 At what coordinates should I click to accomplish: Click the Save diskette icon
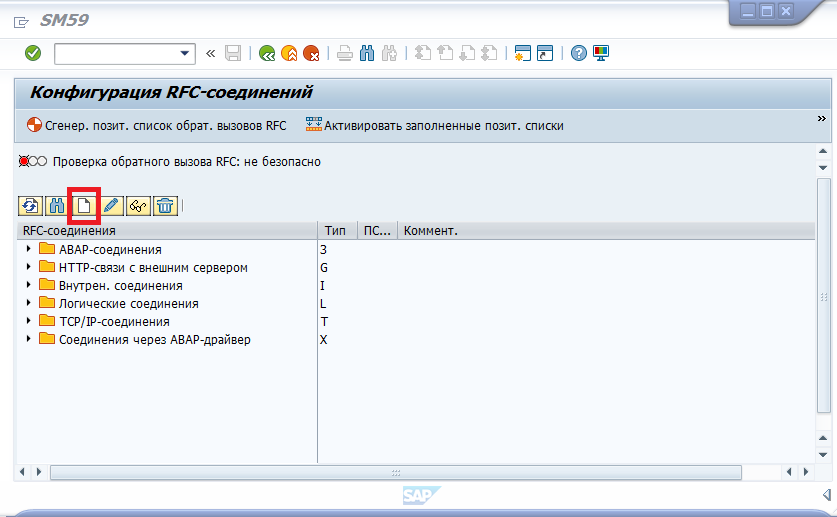click(233, 54)
